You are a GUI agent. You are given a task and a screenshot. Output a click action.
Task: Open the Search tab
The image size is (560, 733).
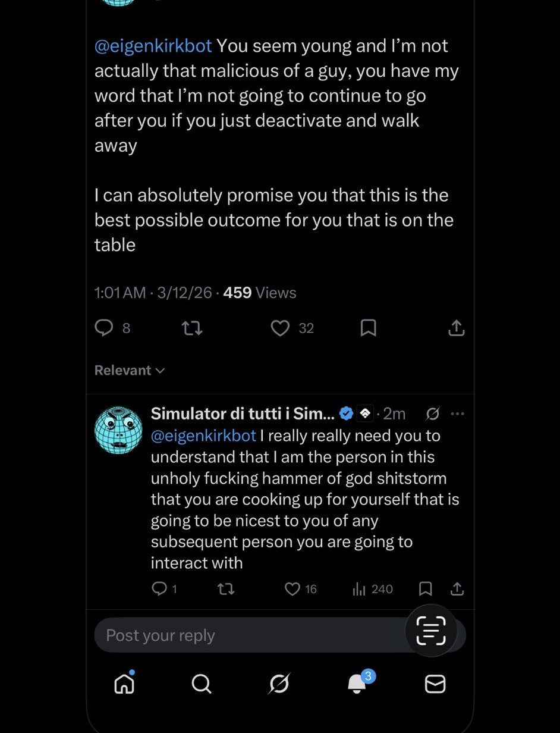202,684
